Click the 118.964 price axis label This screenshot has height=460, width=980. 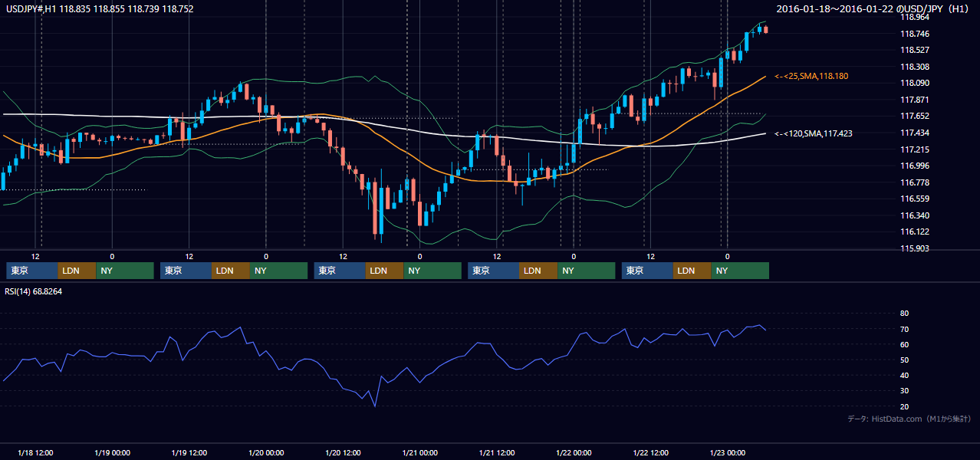pos(914,17)
